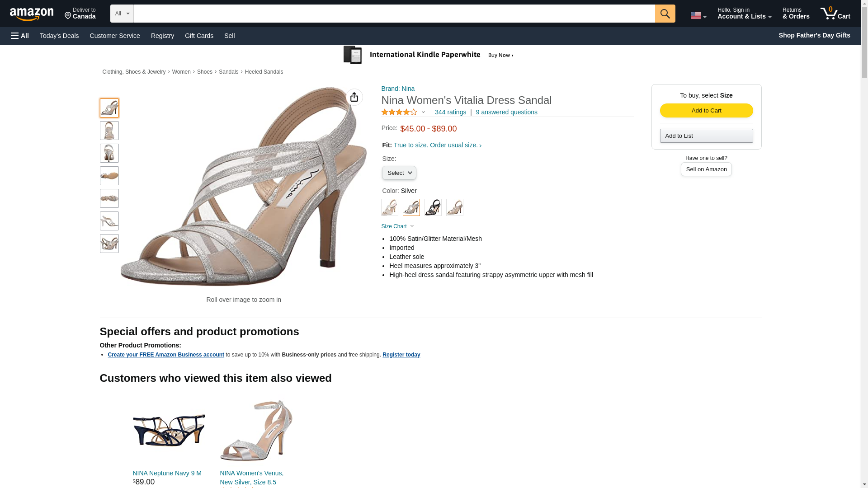Click the share icon on product image

354,97
